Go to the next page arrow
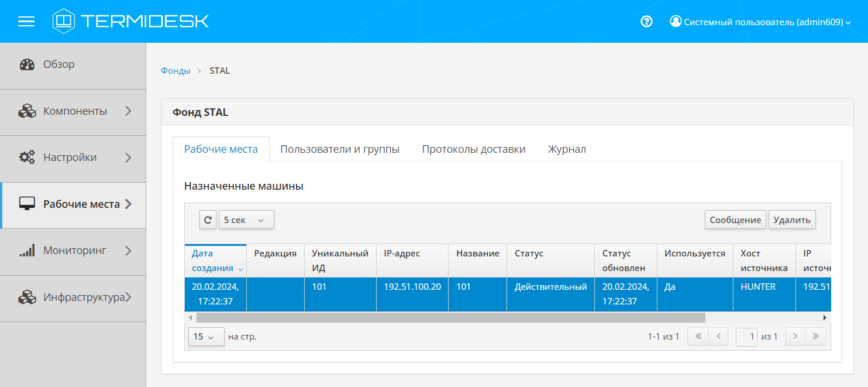Viewport: 868px width, 387px height. pyautogui.click(x=795, y=337)
